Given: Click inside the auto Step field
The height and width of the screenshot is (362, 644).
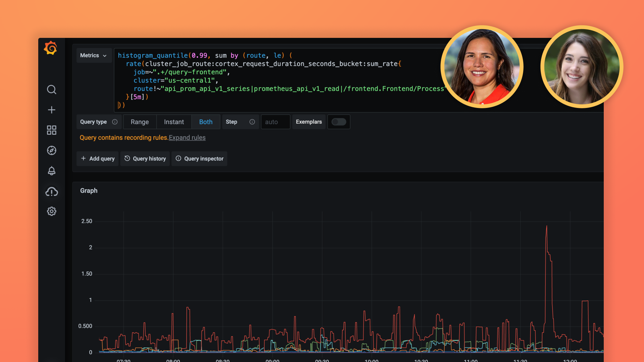Looking at the screenshot, I should click(x=275, y=122).
